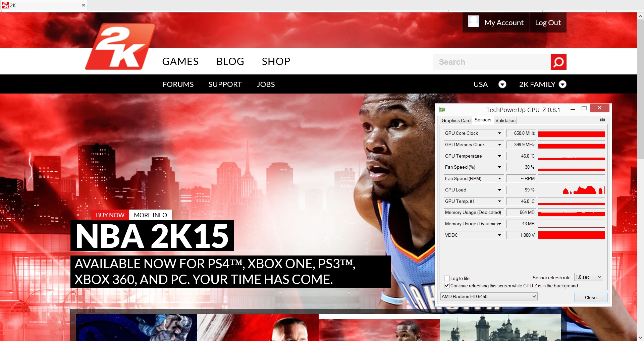
Task: Click the 2K logo icon
Action: click(x=120, y=47)
